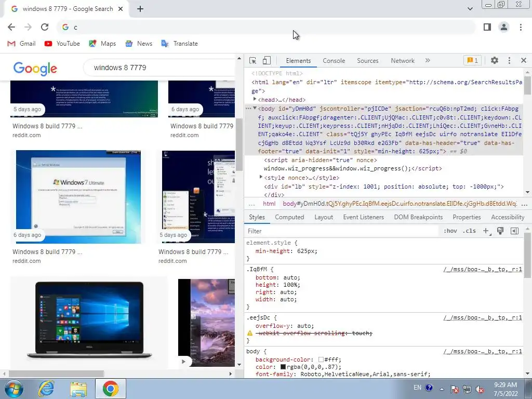
Task: Select html in the breadcrumb bar
Action: click(269, 204)
